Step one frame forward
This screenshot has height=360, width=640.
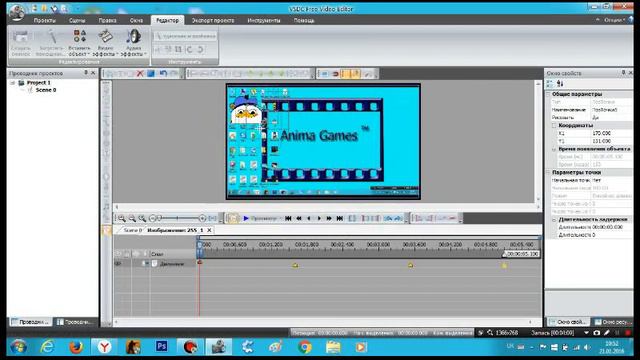pyautogui.click(x=319, y=218)
